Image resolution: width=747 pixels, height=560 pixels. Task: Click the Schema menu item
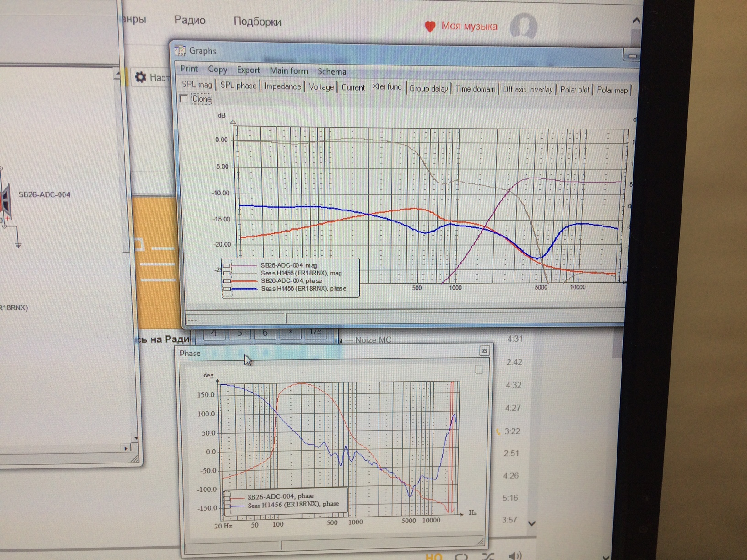click(332, 71)
